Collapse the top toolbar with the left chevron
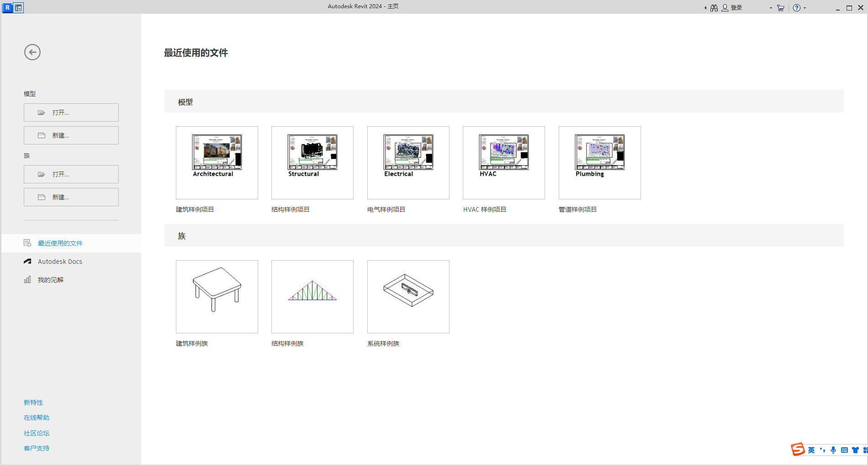The width and height of the screenshot is (868, 466). (x=705, y=7)
